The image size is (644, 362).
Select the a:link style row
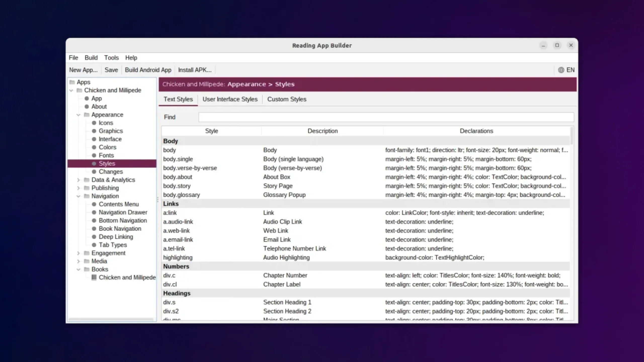coord(366,213)
